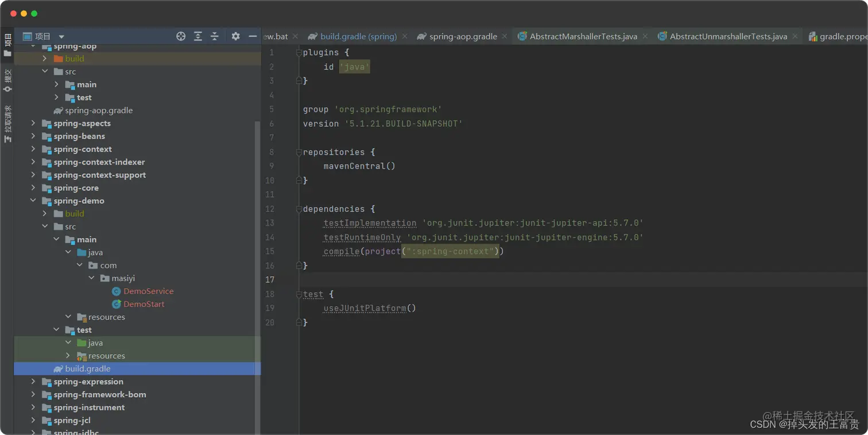
Task: Click the ':spring-context' string in line 15
Action: [x=451, y=251]
